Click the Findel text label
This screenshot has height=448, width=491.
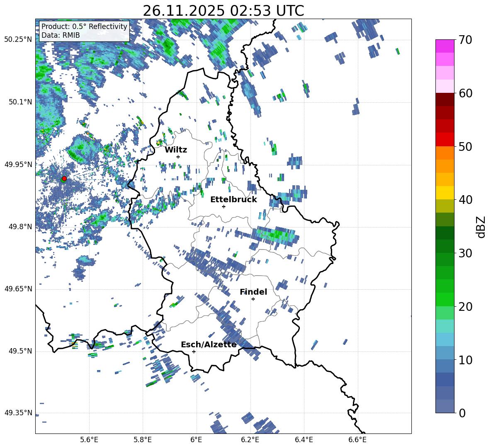point(253,292)
